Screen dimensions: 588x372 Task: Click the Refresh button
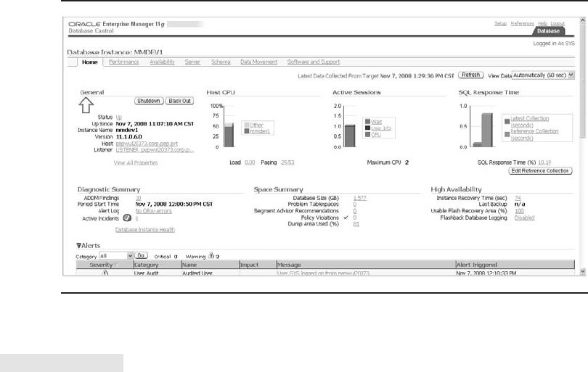pos(471,75)
